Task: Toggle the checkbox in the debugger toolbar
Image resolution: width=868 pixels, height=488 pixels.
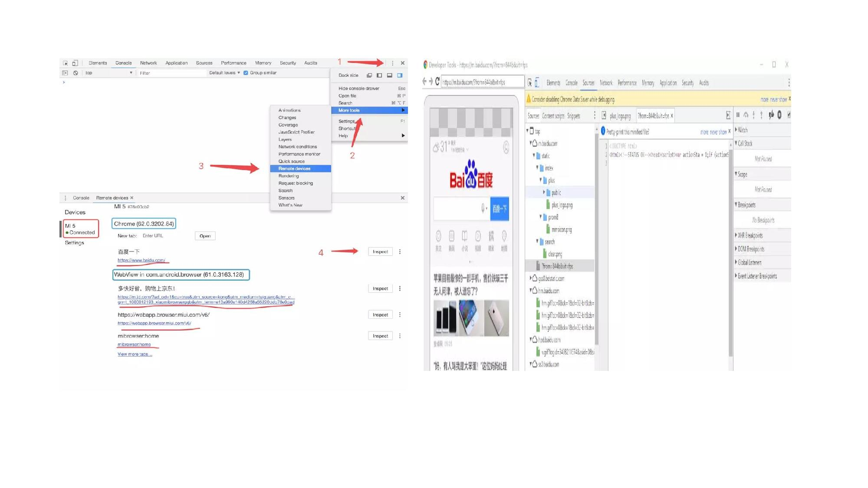Action: pyautogui.click(x=789, y=115)
